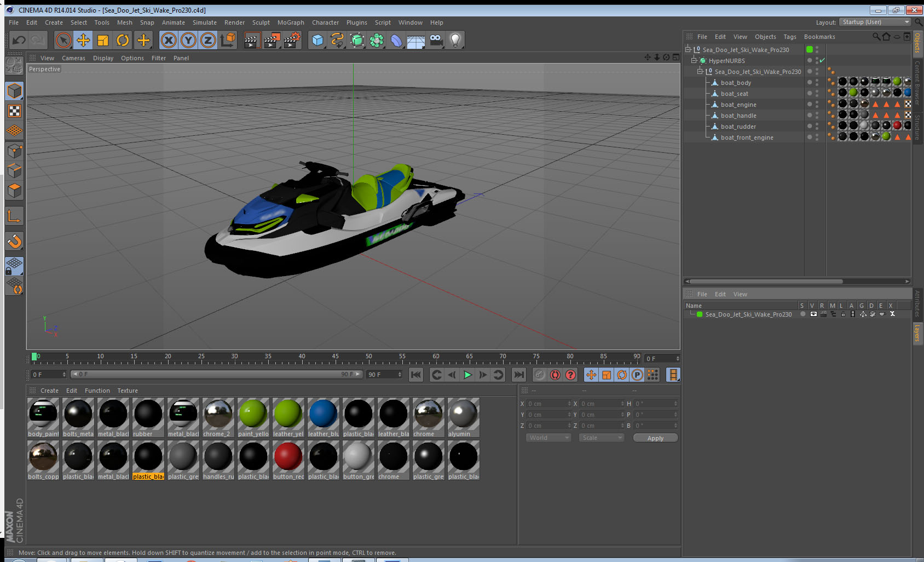Open the Layout dropdown Startup (User)
The width and height of the screenshot is (924, 562).
(875, 22)
